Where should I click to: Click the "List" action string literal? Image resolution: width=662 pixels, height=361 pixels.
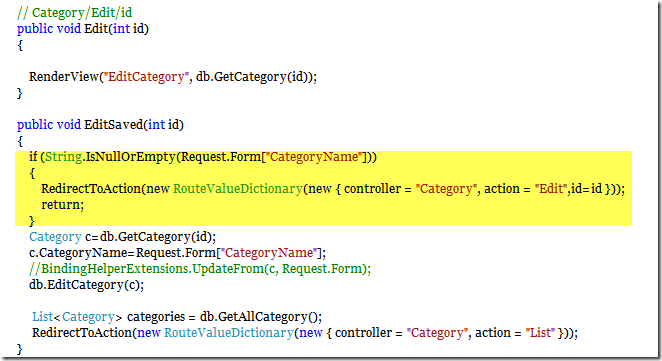[540, 333]
